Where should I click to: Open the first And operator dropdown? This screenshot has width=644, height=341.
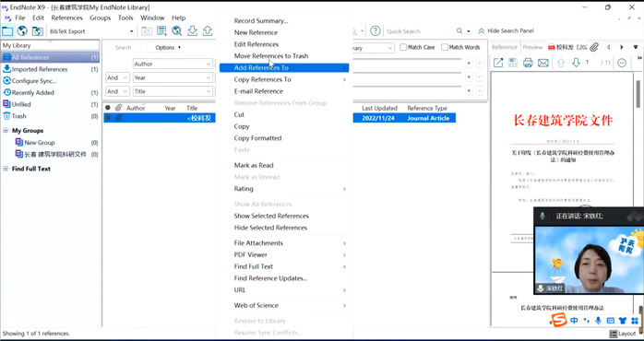(x=117, y=77)
